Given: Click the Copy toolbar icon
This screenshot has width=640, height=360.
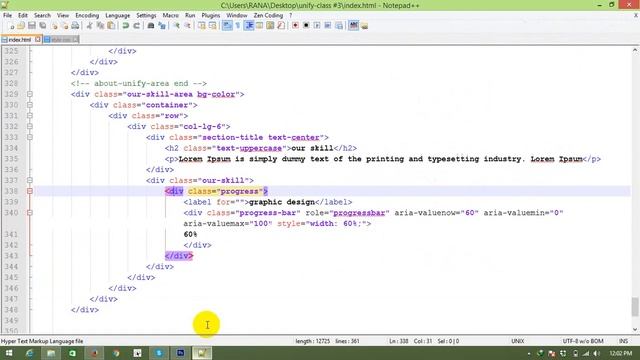Looking at the screenshot, I should pyautogui.click(x=100, y=26).
